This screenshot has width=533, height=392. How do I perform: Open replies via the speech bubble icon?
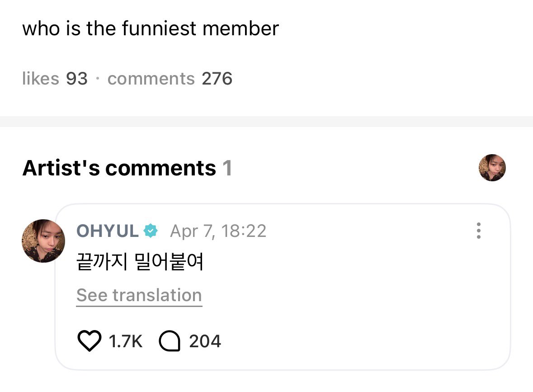[x=170, y=341]
